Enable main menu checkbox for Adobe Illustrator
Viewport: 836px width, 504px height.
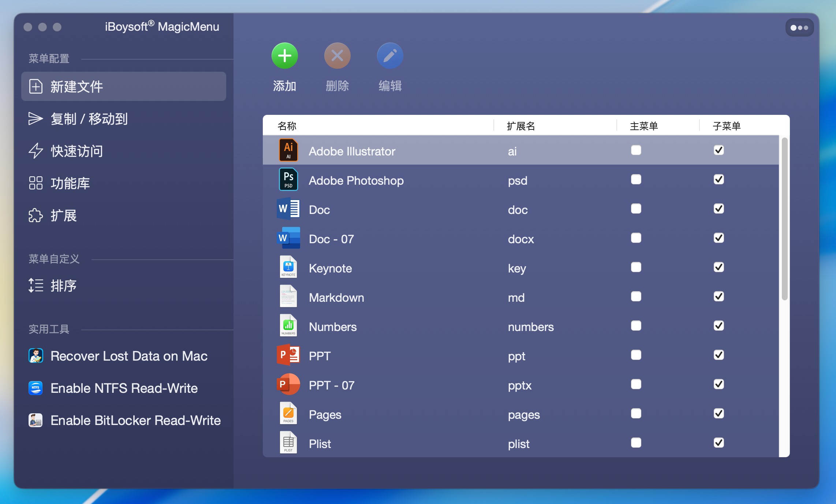(636, 150)
